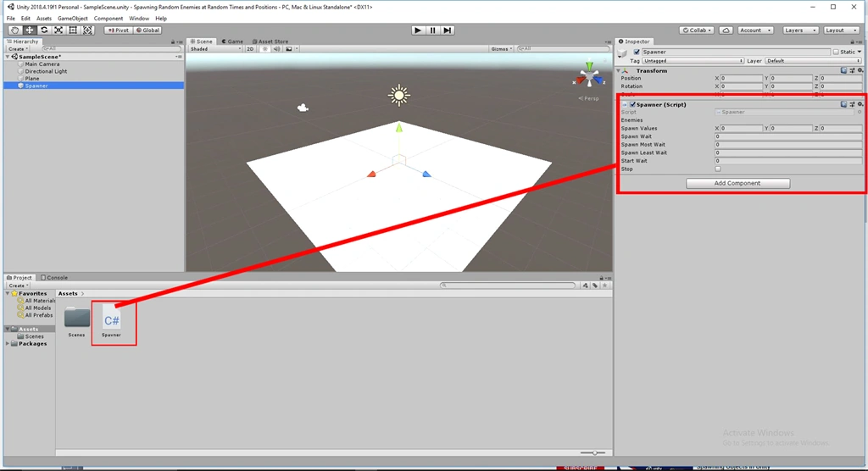Disable the Spawner (Script) component checkbox
Image resolution: width=868 pixels, height=471 pixels.
pyautogui.click(x=632, y=104)
